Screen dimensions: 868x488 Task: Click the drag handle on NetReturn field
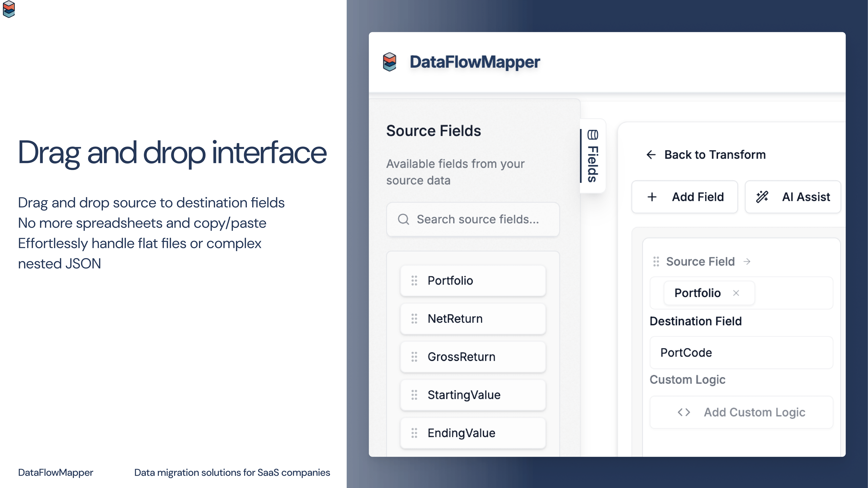(x=414, y=319)
